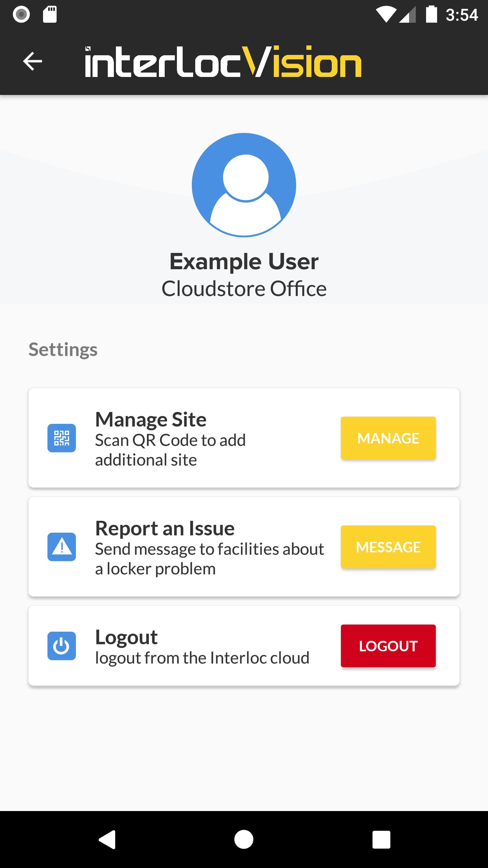Screen dimensions: 488x868
Task: Tap the QR code icon for Manage Site
Action: [62, 438]
